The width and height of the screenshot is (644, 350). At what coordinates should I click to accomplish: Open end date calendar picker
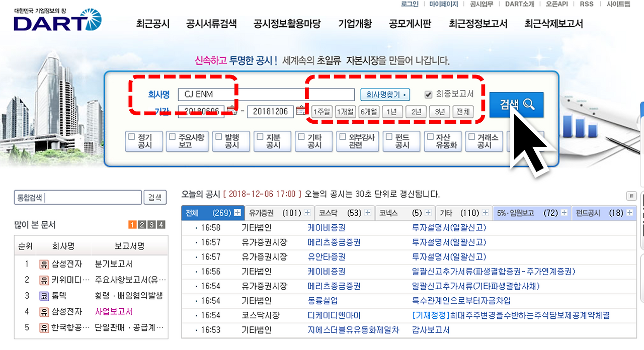[x=301, y=111]
